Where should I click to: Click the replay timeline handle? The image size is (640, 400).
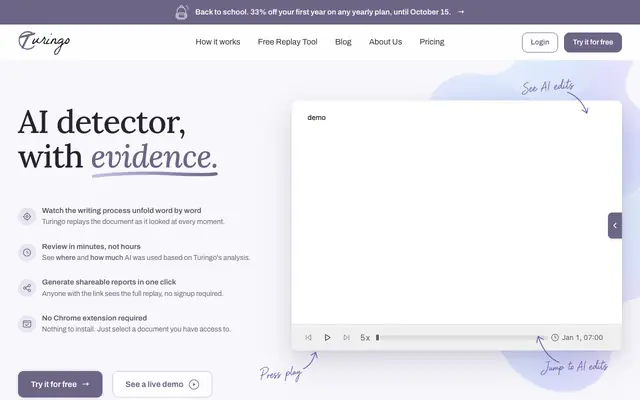[x=378, y=338]
